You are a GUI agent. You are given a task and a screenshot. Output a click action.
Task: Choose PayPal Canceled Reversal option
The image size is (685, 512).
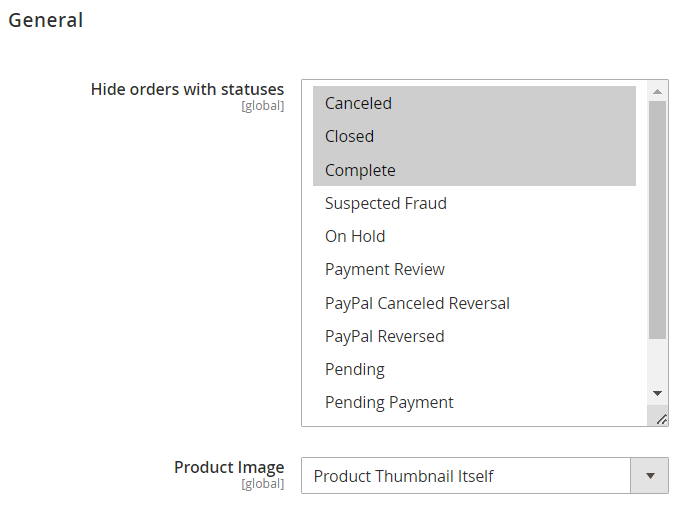[x=474, y=303]
